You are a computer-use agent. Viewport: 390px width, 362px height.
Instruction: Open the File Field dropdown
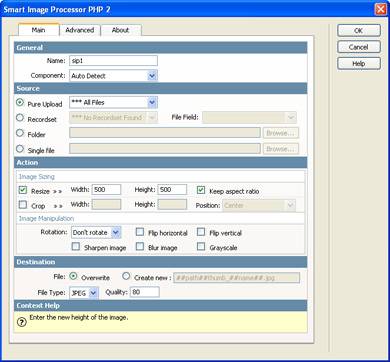point(249,118)
